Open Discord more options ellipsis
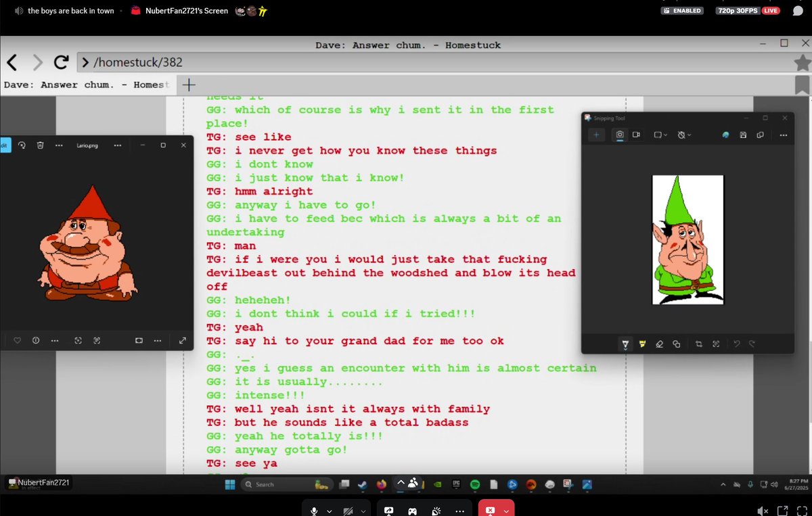The height and width of the screenshot is (516, 812). point(461,511)
